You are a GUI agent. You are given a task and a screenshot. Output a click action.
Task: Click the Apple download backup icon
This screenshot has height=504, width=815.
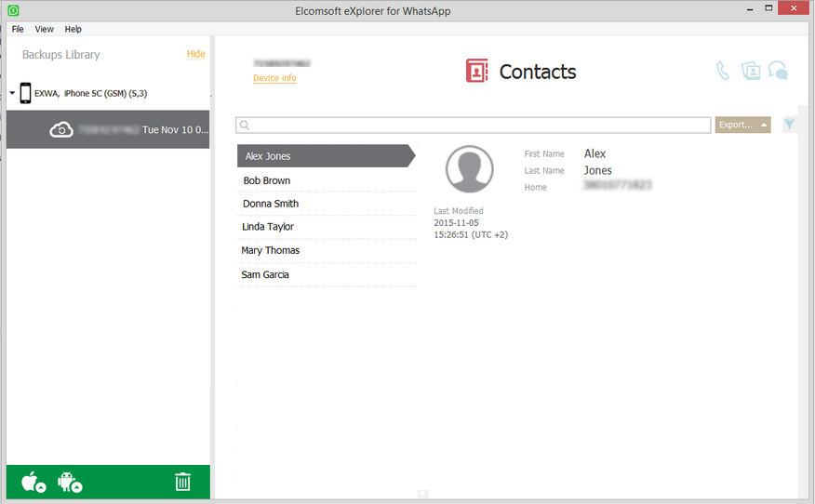tap(33, 482)
